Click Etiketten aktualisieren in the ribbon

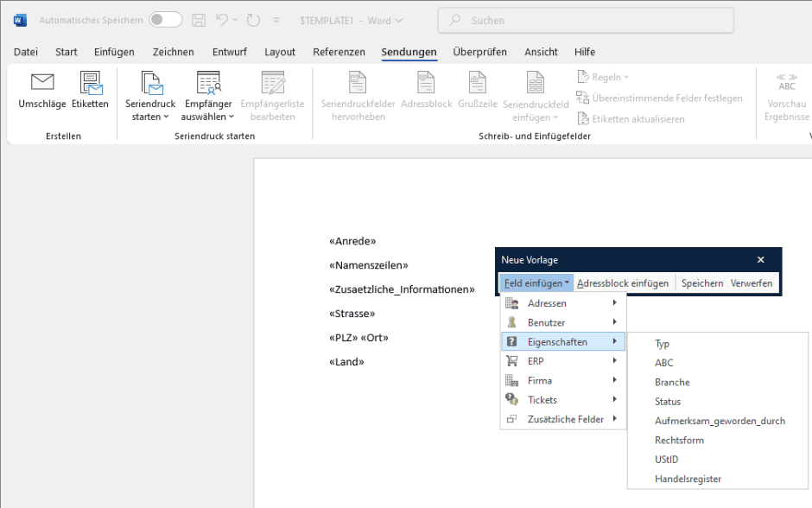point(631,119)
